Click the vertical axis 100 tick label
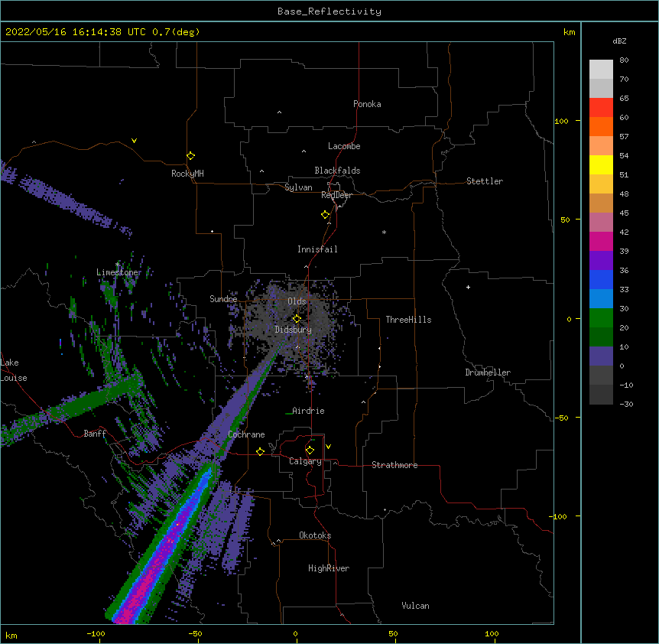The image size is (659, 644). point(561,121)
